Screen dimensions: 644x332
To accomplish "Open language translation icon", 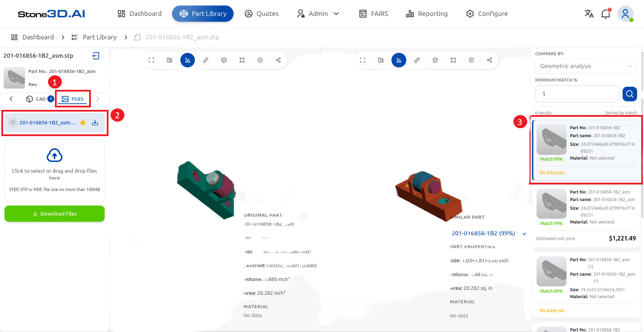I will 589,14.
